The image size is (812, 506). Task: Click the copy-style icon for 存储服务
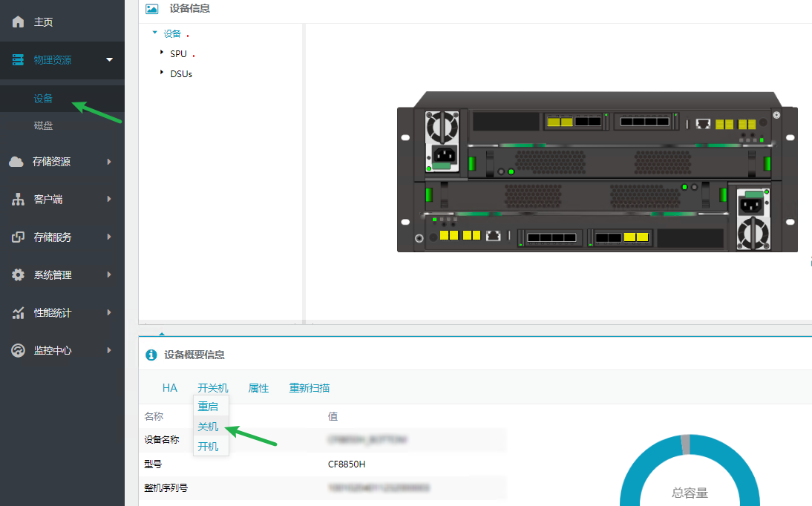click(x=18, y=237)
